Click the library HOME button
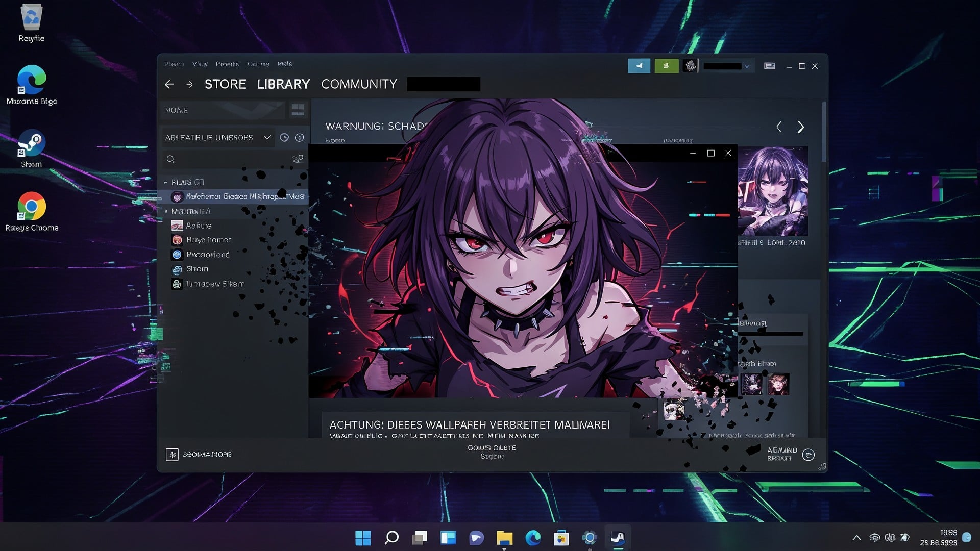This screenshot has width=980, height=551. pos(223,110)
